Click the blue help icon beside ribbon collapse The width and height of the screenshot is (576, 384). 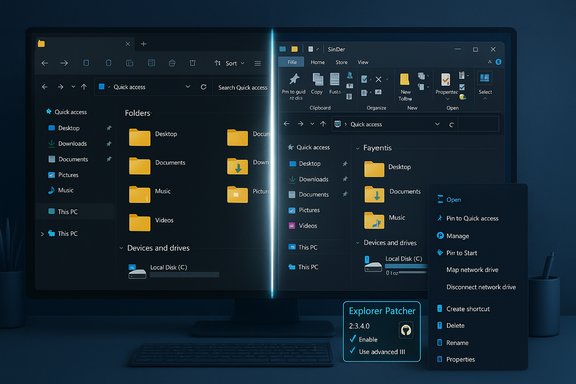click(x=498, y=62)
